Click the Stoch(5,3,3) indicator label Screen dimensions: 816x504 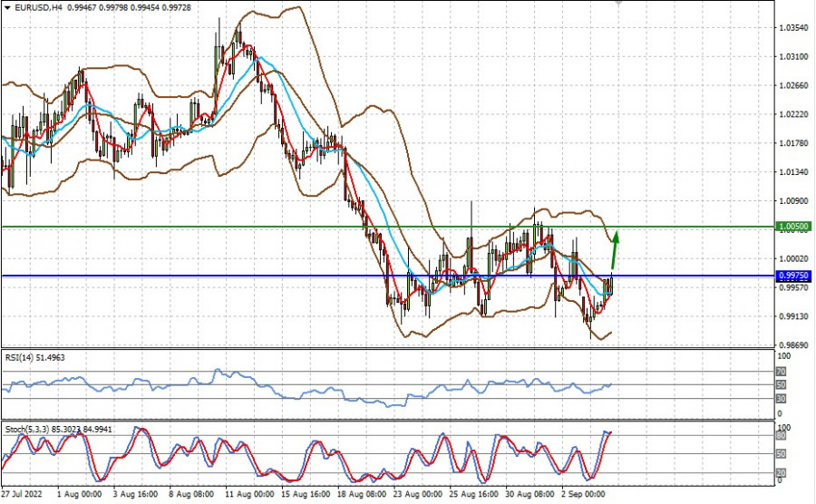27,428
